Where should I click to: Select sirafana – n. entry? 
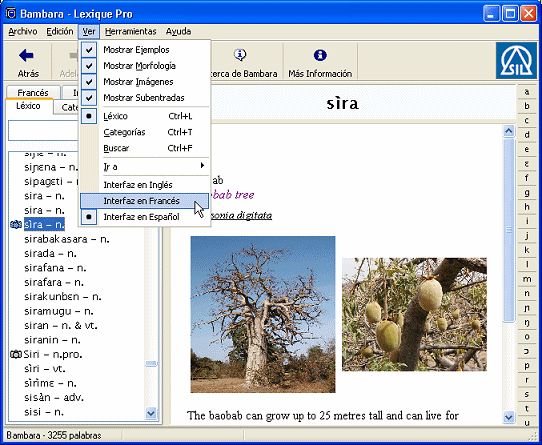pyautogui.click(x=55, y=268)
